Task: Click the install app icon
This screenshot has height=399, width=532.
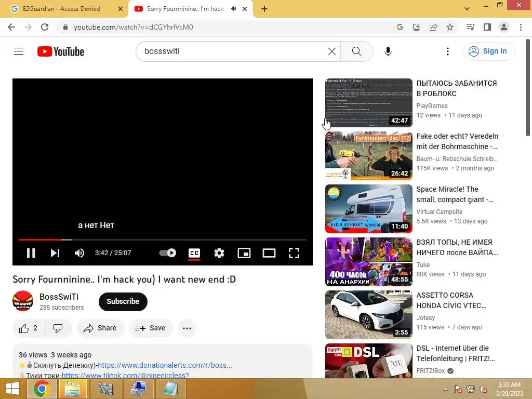Action: tap(416, 27)
